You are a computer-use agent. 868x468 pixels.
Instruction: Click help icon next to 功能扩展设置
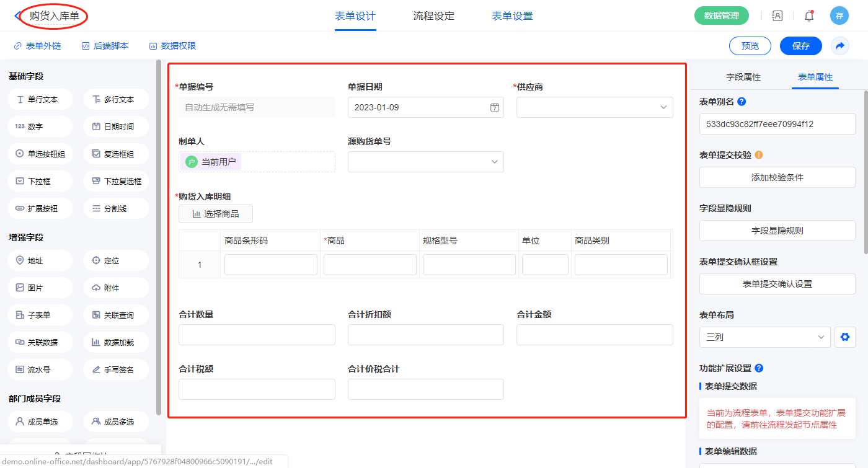pyautogui.click(x=759, y=368)
